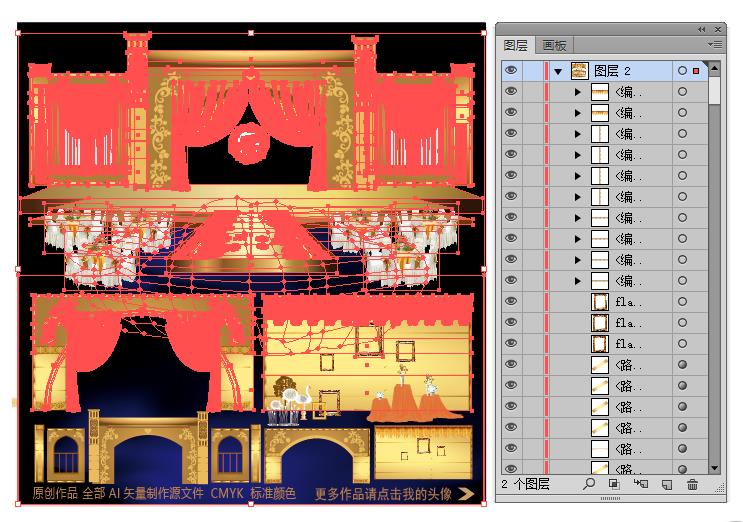Toggle eye icon of second fla.. row
Viewport: 743px width, 522px height.
511,322
